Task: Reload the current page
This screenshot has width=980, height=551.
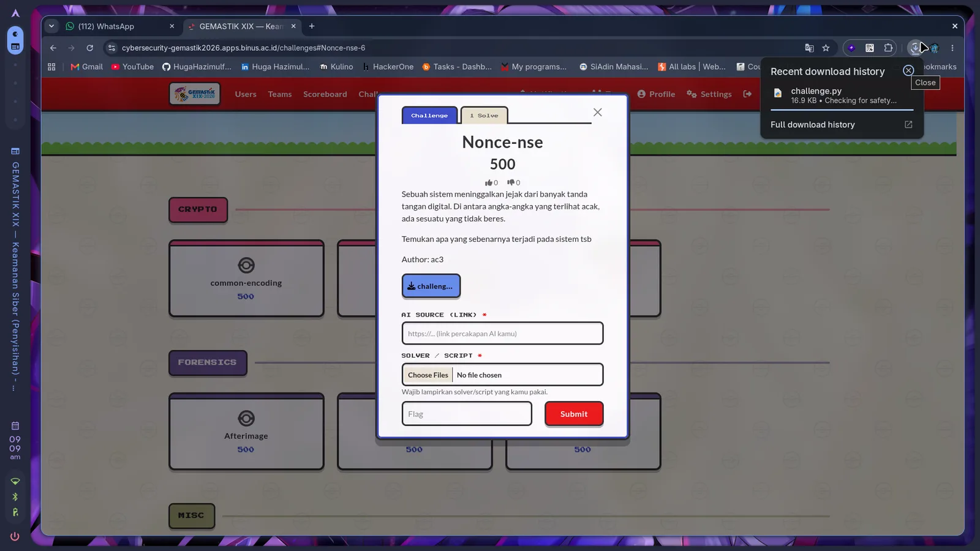Action: point(90,48)
